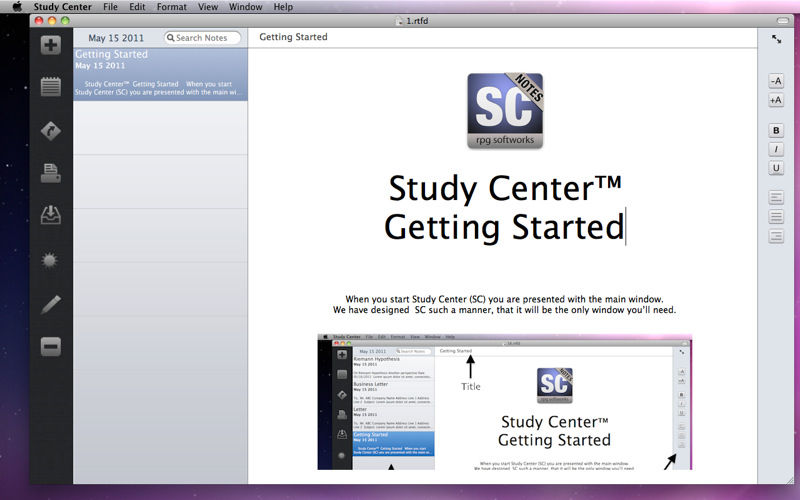Open the Study Center application menu
Image resolution: width=800 pixels, height=500 pixels.
coord(63,7)
